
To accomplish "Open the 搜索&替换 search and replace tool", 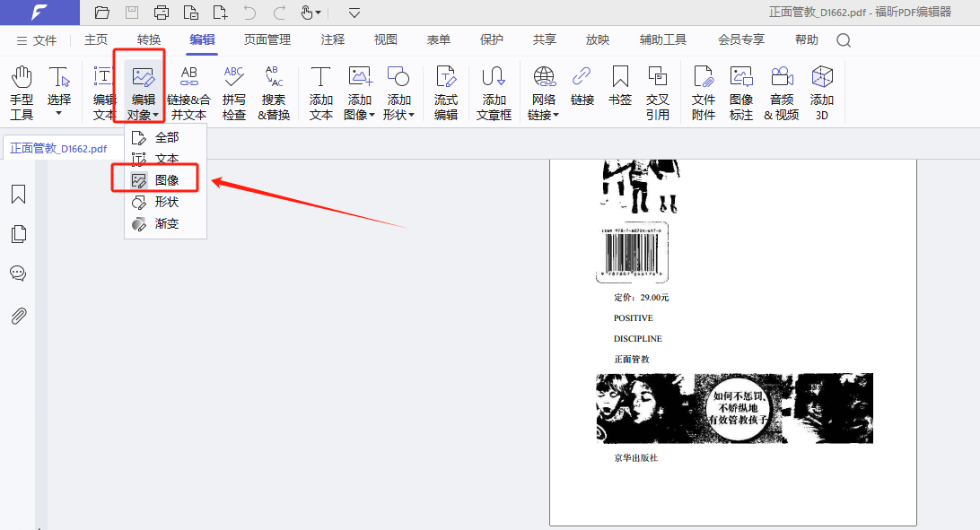I will coord(274,92).
